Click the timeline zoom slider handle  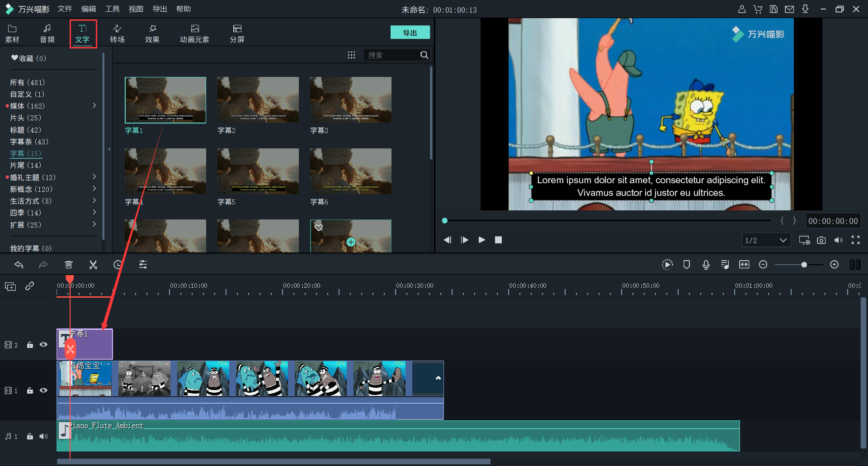[x=804, y=265]
